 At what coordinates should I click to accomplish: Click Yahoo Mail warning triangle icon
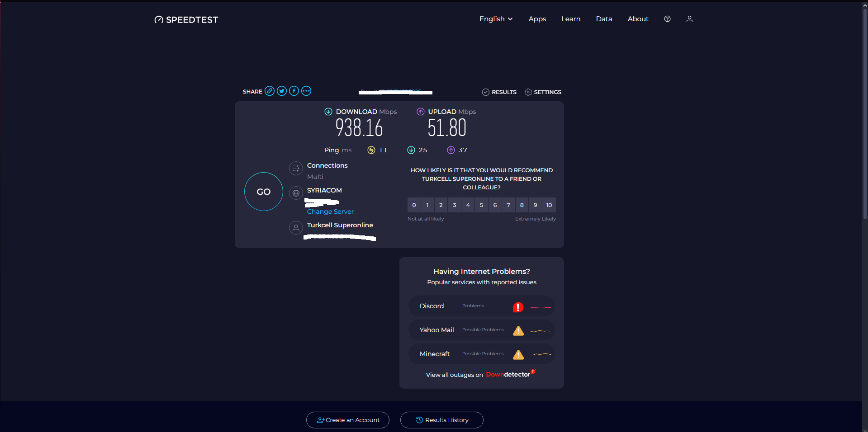tap(518, 331)
